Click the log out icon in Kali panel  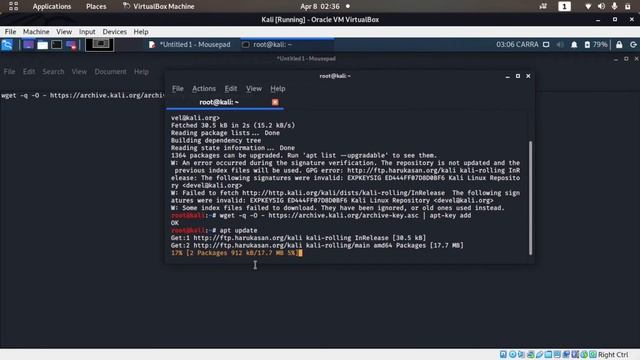click(633, 44)
